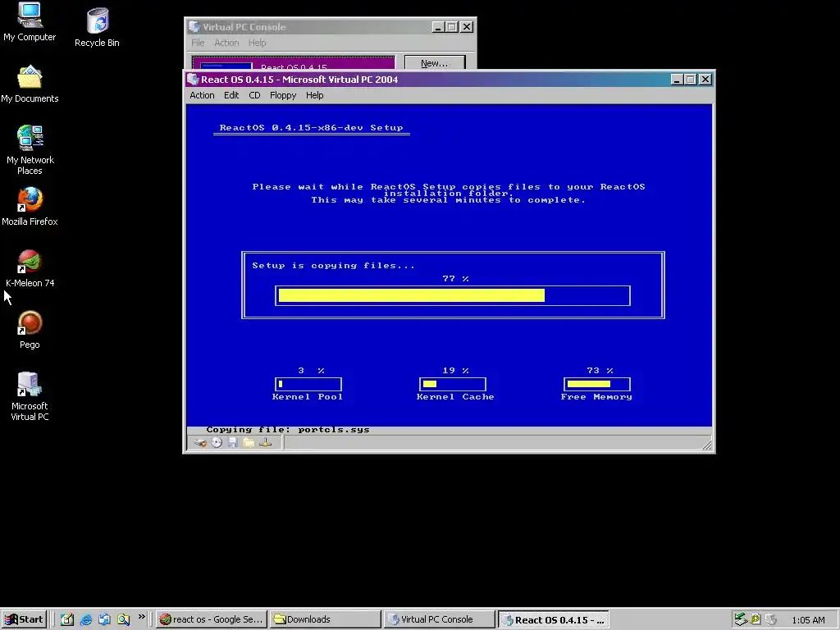
Task: Click the CD drive status icon
Action: click(217, 442)
